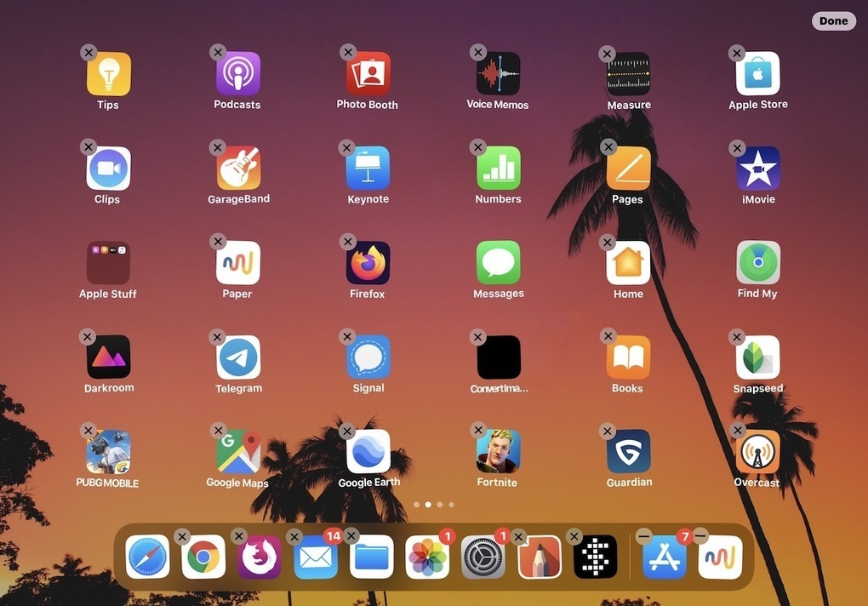
Task: Delete Telegram via its X badge
Action: pos(217,336)
